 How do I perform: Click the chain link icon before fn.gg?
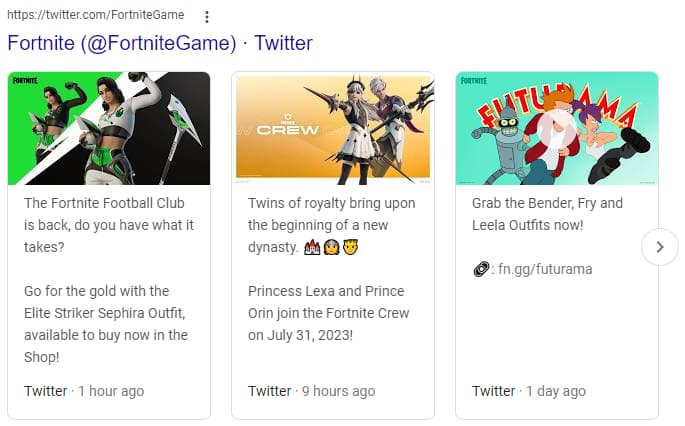[x=480, y=269]
